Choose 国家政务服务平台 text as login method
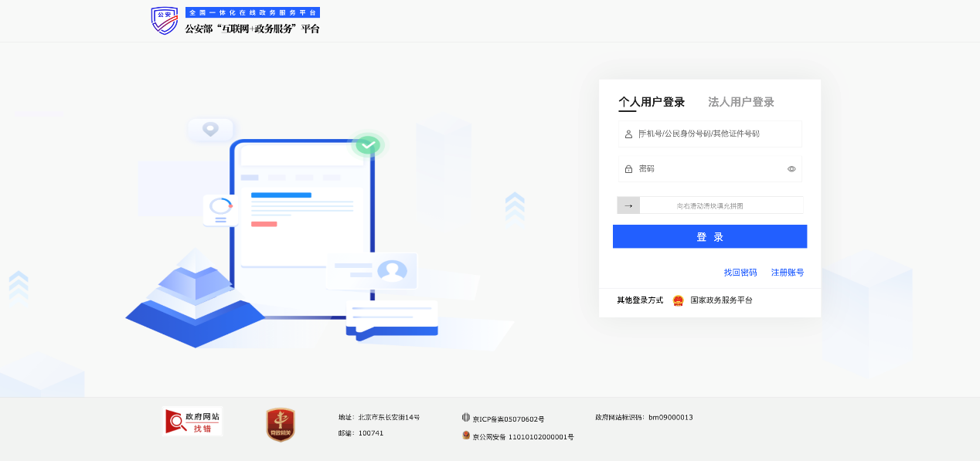The height and width of the screenshot is (461, 980). [x=721, y=300]
